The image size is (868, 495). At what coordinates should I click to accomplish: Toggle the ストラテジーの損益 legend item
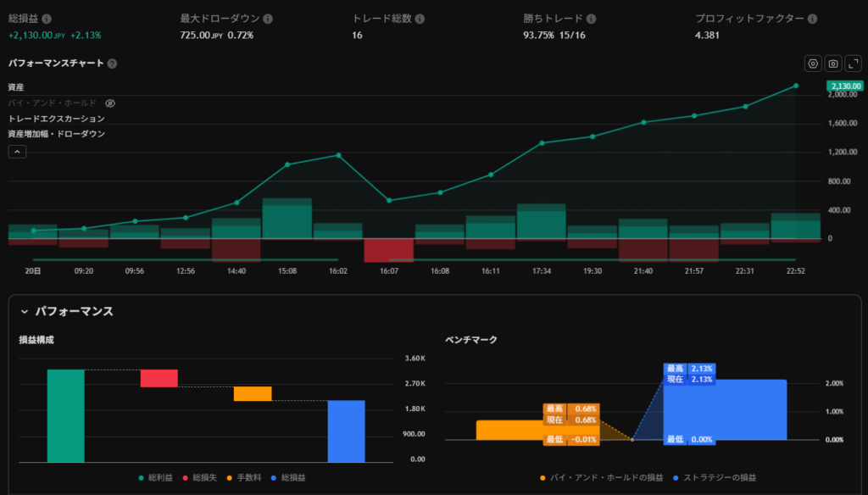[714, 477]
